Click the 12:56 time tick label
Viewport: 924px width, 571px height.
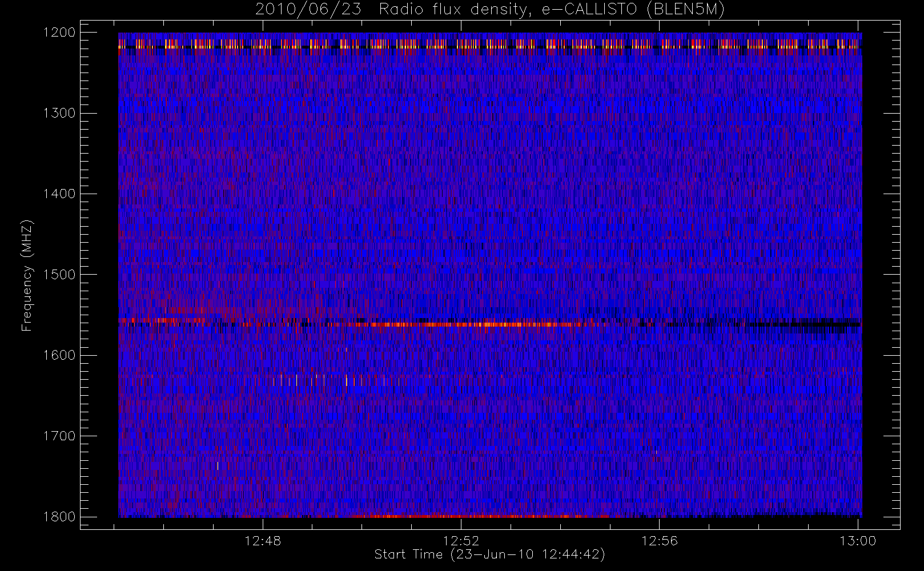coord(660,541)
